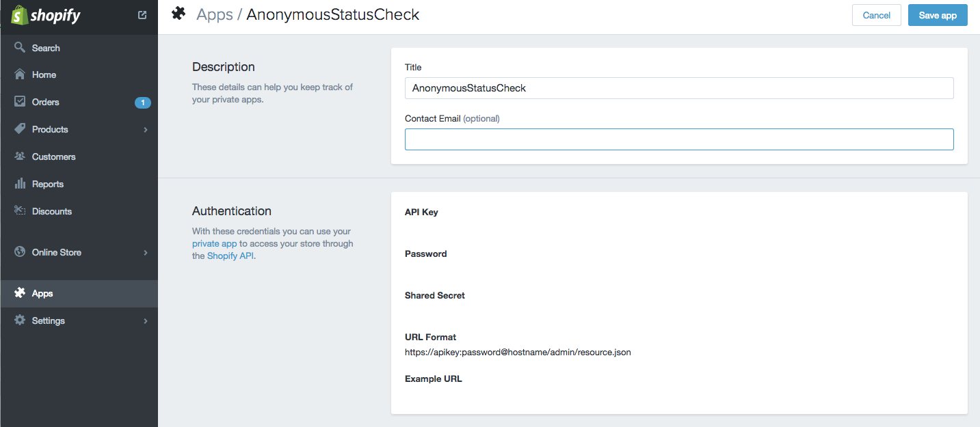Click the Settings gear icon
Screen dimensions: 980x427
point(20,320)
